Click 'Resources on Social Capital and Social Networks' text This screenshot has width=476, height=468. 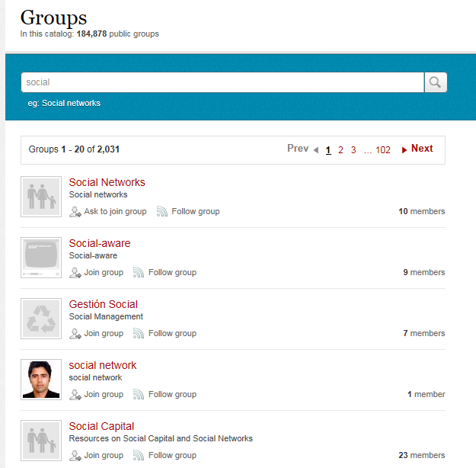[x=161, y=438]
